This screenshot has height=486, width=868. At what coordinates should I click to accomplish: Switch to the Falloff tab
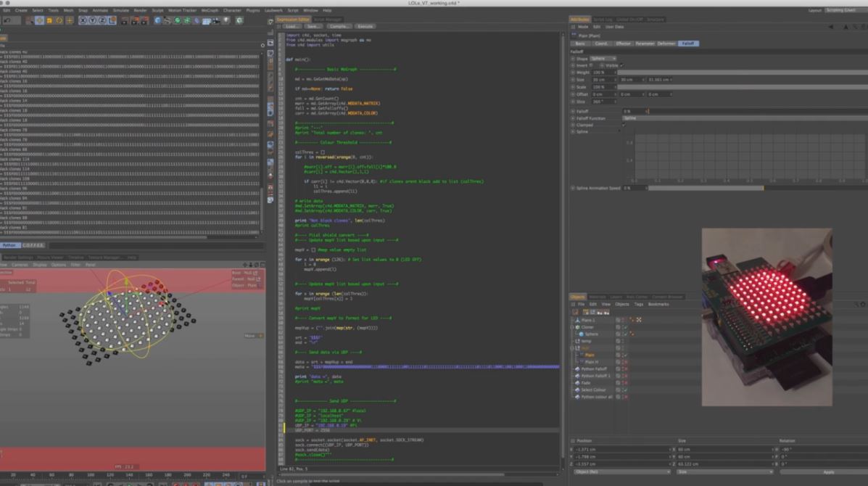point(688,44)
